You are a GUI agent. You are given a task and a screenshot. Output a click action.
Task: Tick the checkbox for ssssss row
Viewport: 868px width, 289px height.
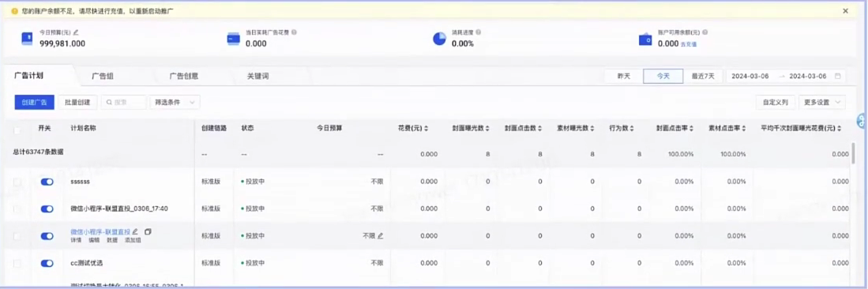tap(17, 182)
